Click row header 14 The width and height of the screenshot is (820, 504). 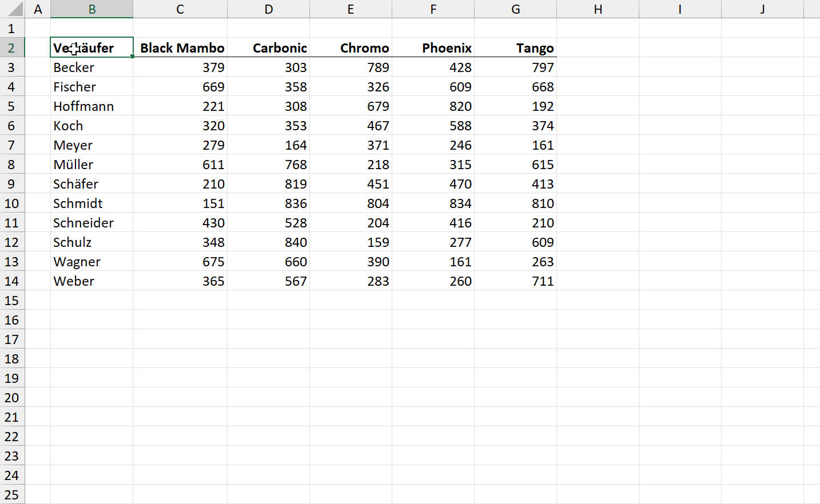[x=11, y=281]
